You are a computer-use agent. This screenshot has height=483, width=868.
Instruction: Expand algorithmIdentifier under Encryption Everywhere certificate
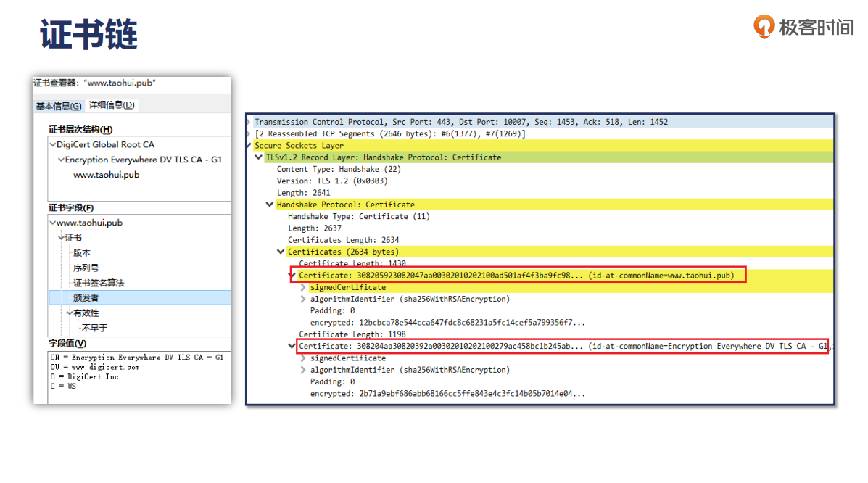pyautogui.click(x=303, y=369)
